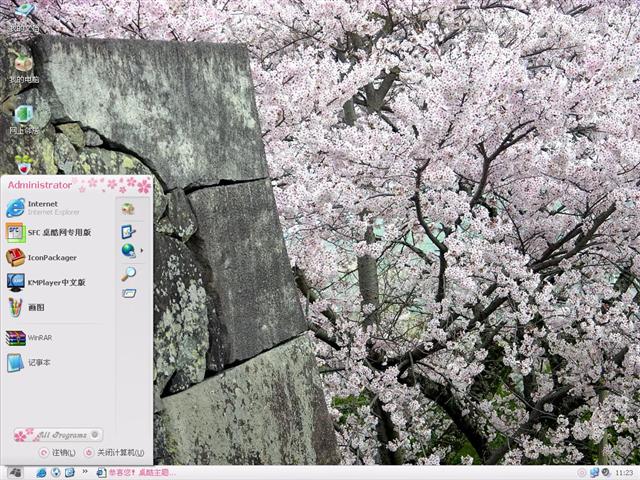Click the network computers tray icon
Screen dimensions: 640x480
(x=594, y=473)
